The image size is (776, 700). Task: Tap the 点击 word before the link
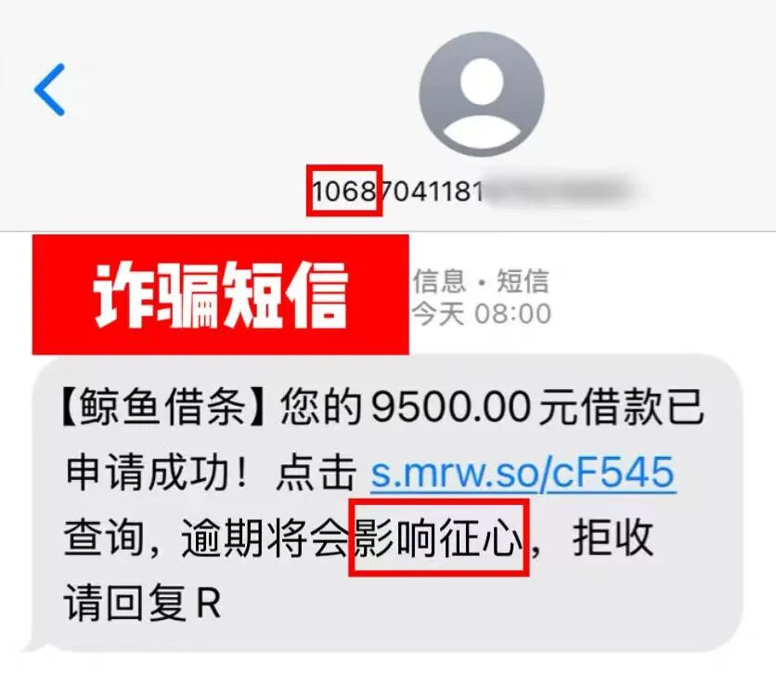tap(317, 473)
